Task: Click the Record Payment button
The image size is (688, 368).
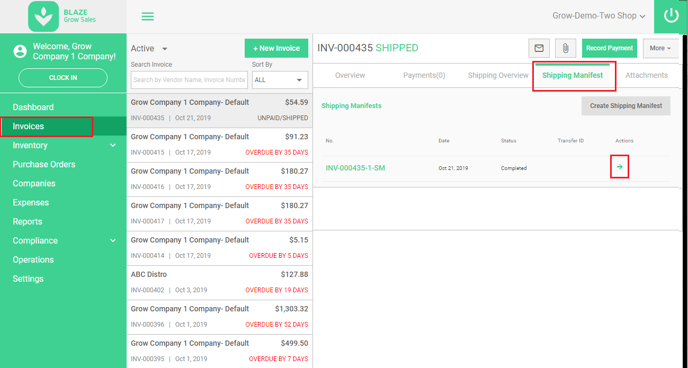Action: click(x=609, y=48)
